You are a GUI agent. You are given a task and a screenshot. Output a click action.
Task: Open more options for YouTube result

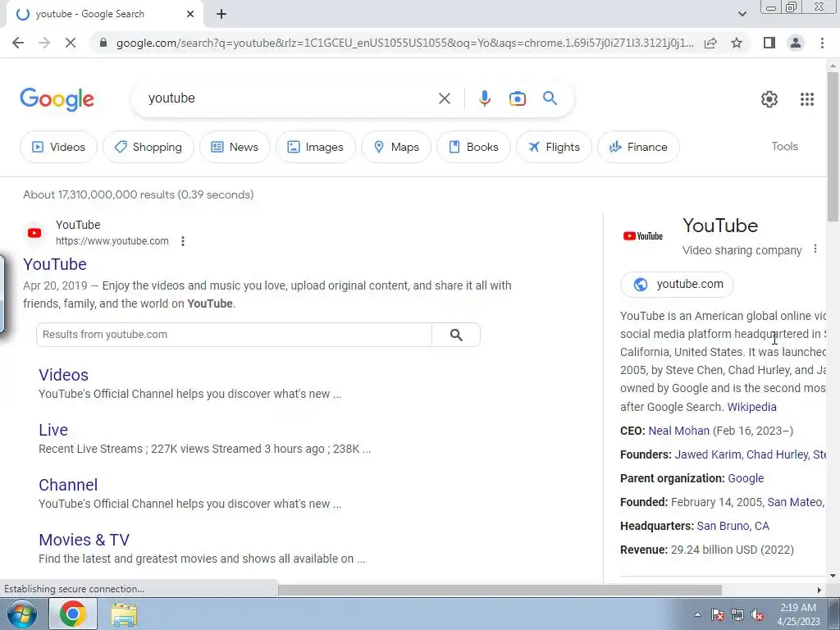coord(183,241)
